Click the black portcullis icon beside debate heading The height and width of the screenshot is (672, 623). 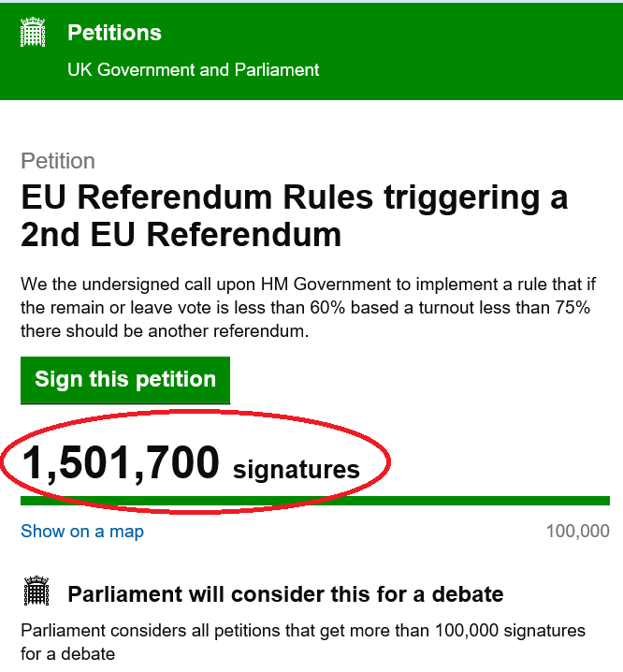click(35, 592)
